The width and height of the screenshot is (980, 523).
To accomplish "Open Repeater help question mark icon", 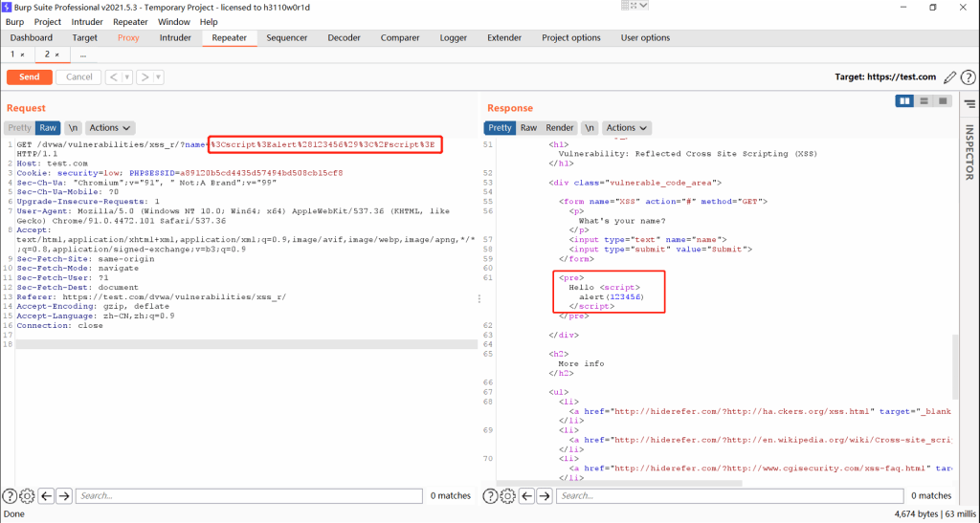I will tap(968, 77).
